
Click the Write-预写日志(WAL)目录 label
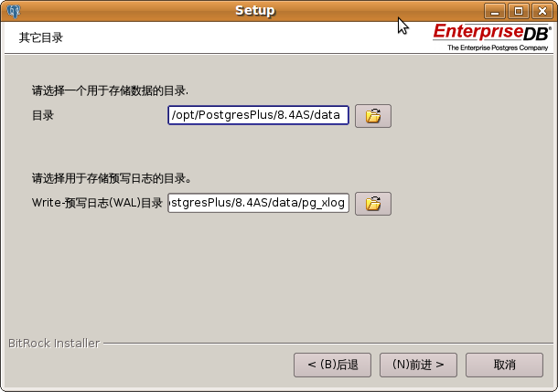click(x=97, y=203)
